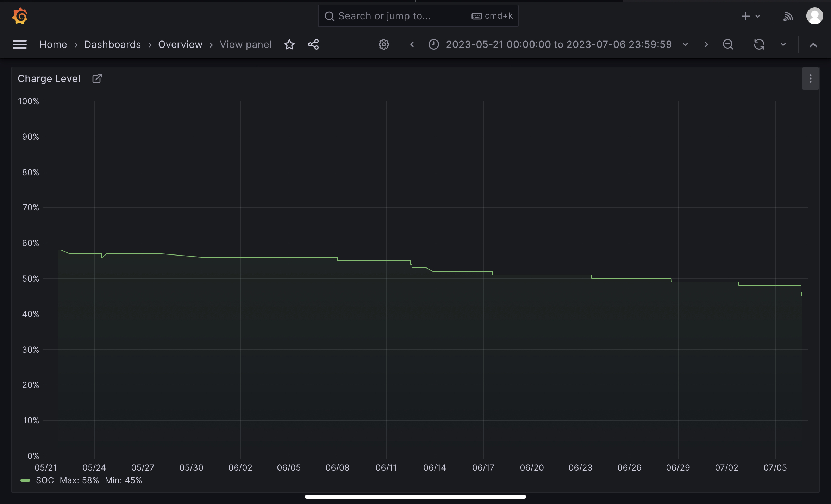Open the Overview breadcrumb

click(180, 45)
